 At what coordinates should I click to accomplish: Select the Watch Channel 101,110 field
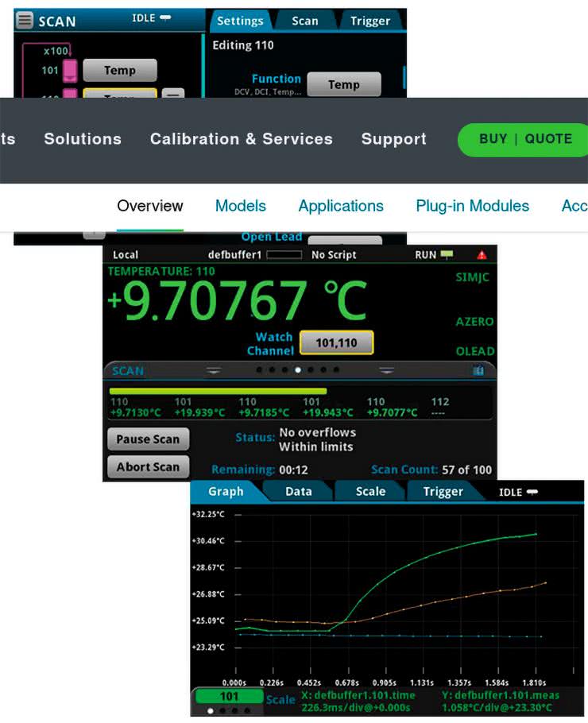coord(336,343)
